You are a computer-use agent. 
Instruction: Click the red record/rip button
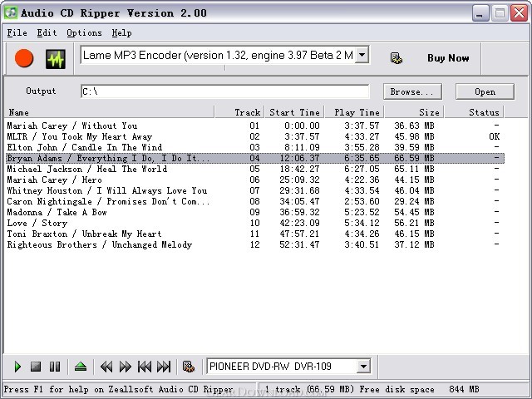pyautogui.click(x=24, y=58)
